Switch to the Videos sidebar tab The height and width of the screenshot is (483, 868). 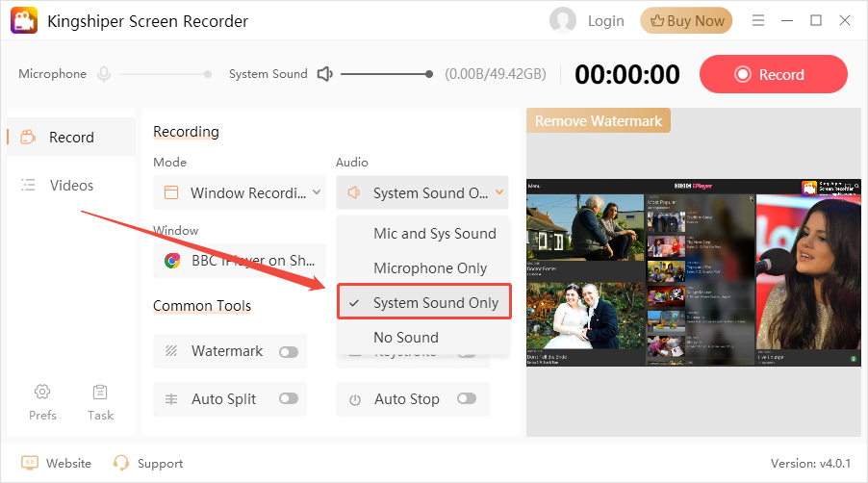coord(71,185)
